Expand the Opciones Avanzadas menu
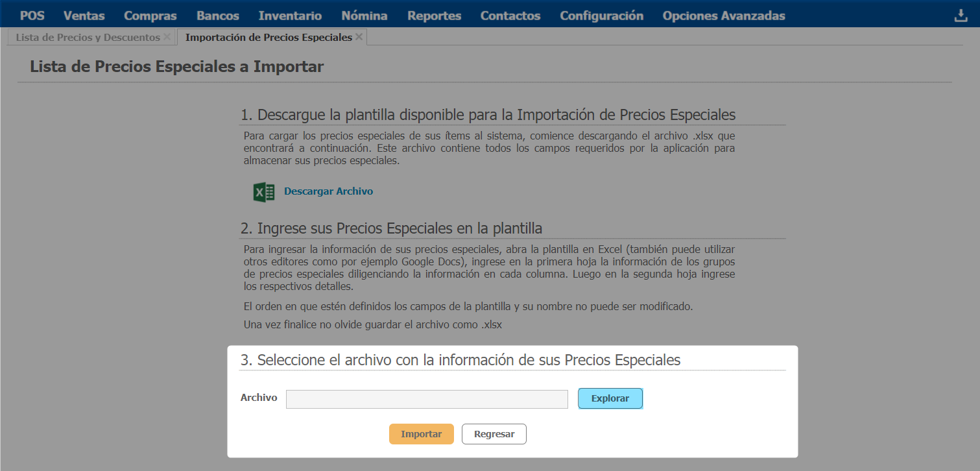Viewport: 980px width, 471px height. tap(724, 16)
